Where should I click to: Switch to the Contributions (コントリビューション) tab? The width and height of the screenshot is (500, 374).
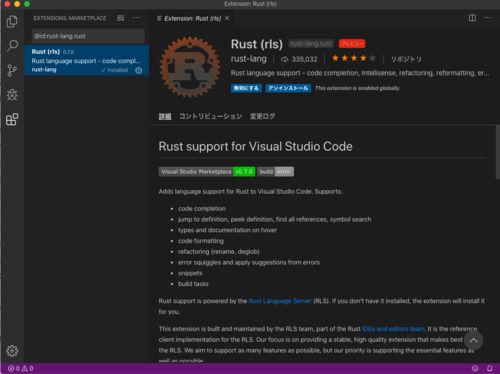210,116
